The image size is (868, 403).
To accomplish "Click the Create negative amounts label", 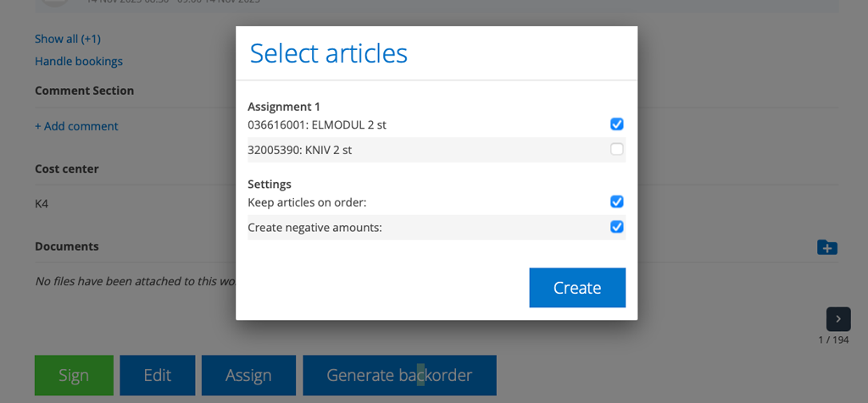I will pyautogui.click(x=314, y=228).
